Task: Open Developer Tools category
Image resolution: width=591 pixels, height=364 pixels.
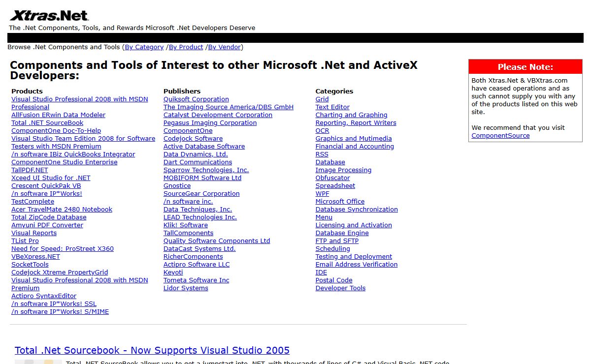Action: pyautogui.click(x=340, y=288)
